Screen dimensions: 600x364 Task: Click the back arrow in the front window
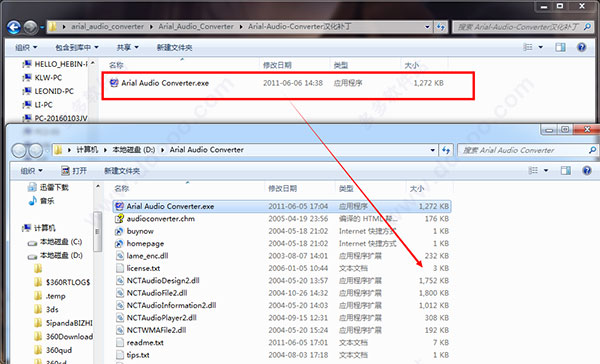pos(19,150)
